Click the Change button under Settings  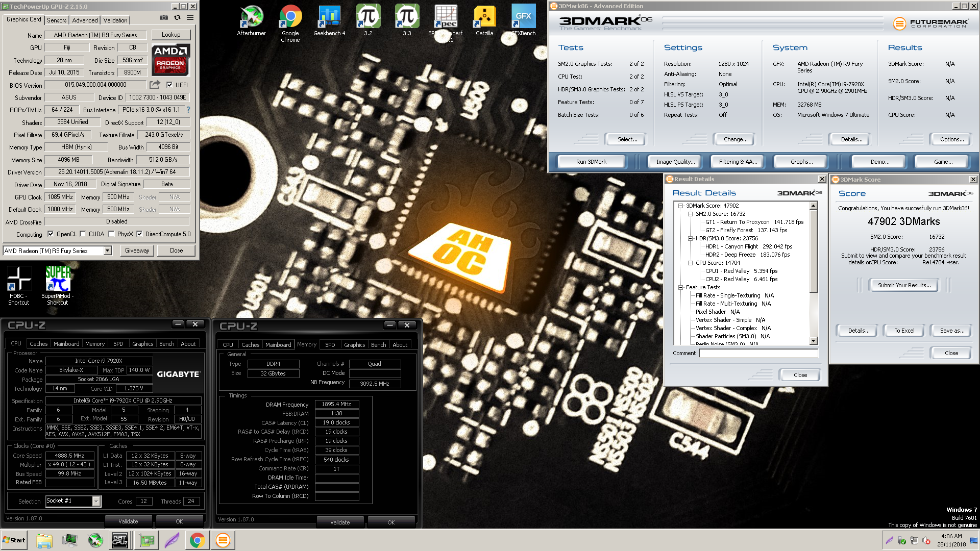pos(736,139)
